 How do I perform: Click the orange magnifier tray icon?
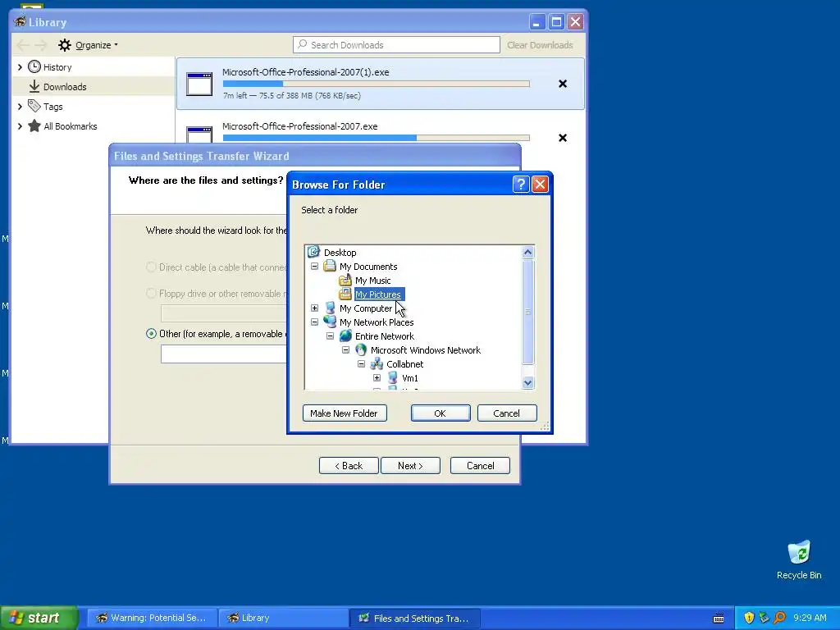[x=779, y=618]
